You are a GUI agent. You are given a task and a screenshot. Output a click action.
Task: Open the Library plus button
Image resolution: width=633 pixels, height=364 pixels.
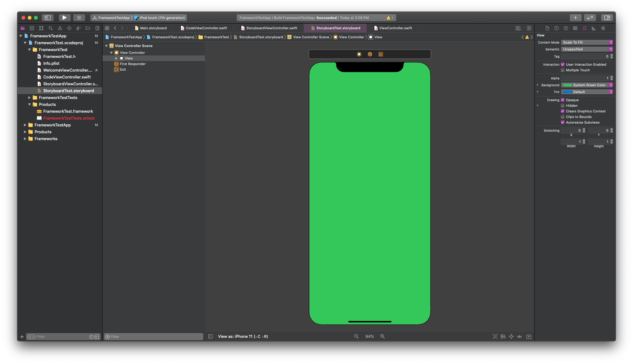coord(575,18)
